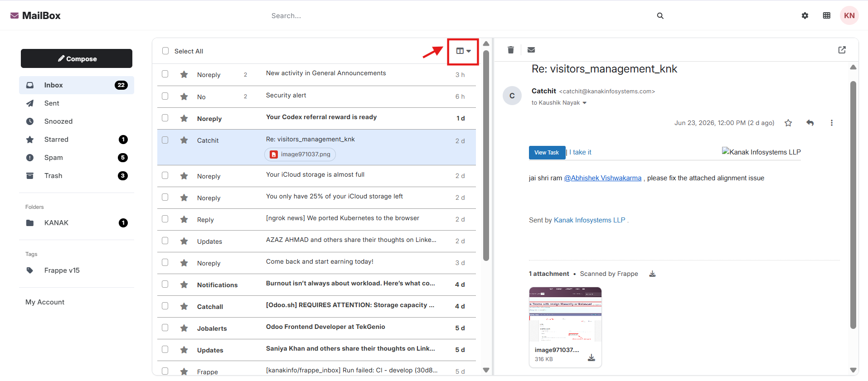Tick the ngrok news email checkbox
Viewport: 868px width, 381px height.
click(x=165, y=219)
